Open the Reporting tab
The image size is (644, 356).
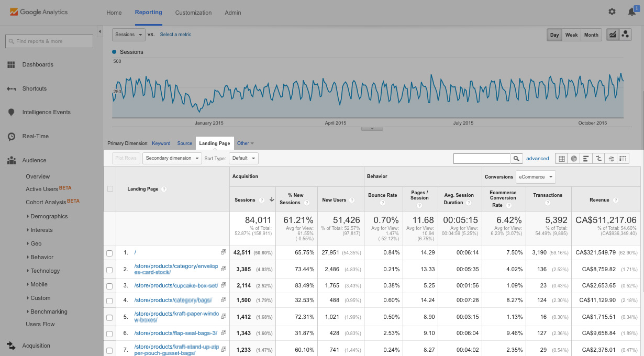(x=149, y=12)
